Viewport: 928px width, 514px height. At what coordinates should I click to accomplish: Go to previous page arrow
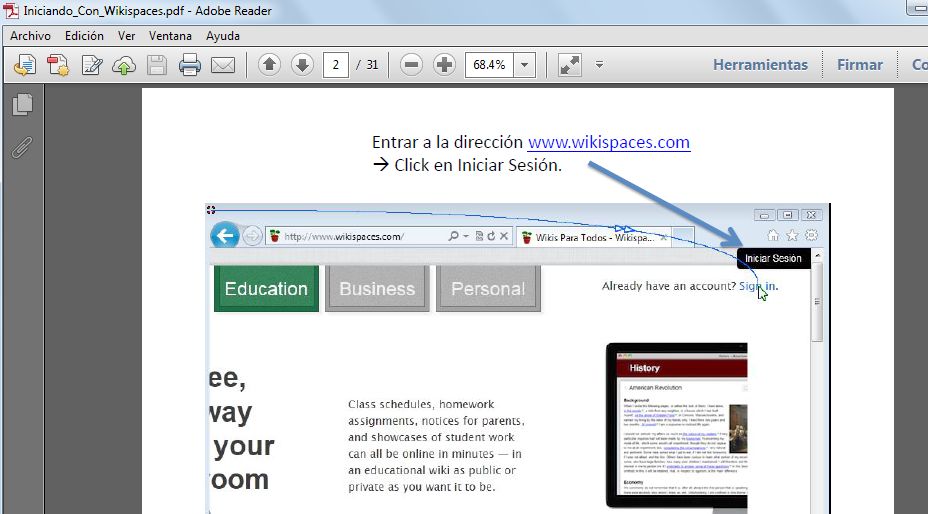tap(269, 64)
